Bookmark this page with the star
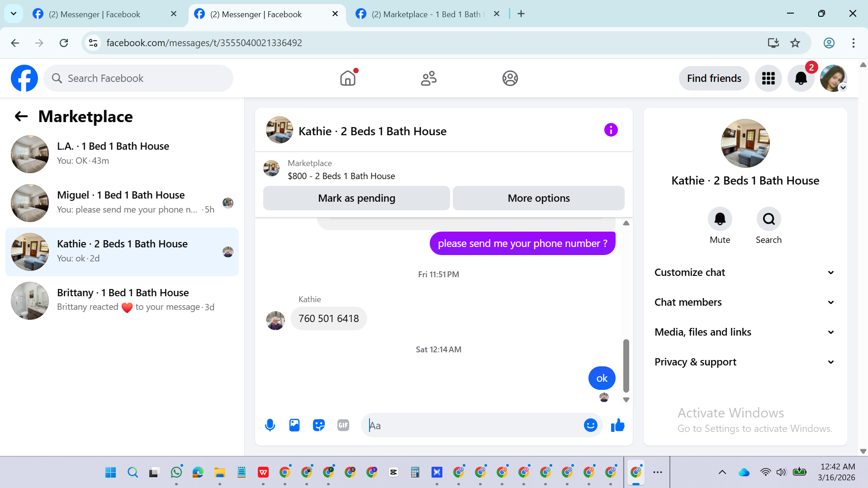The width and height of the screenshot is (868, 488). click(795, 43)
